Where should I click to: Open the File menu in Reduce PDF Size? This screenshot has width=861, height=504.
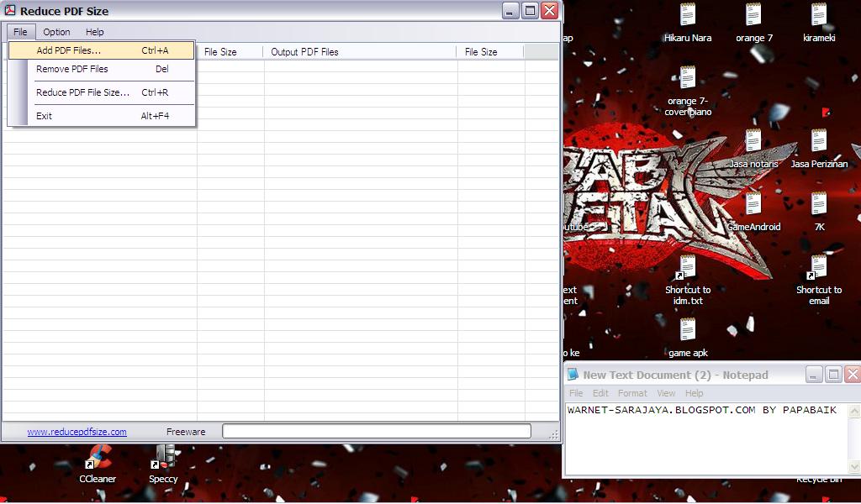coord(20,32)
